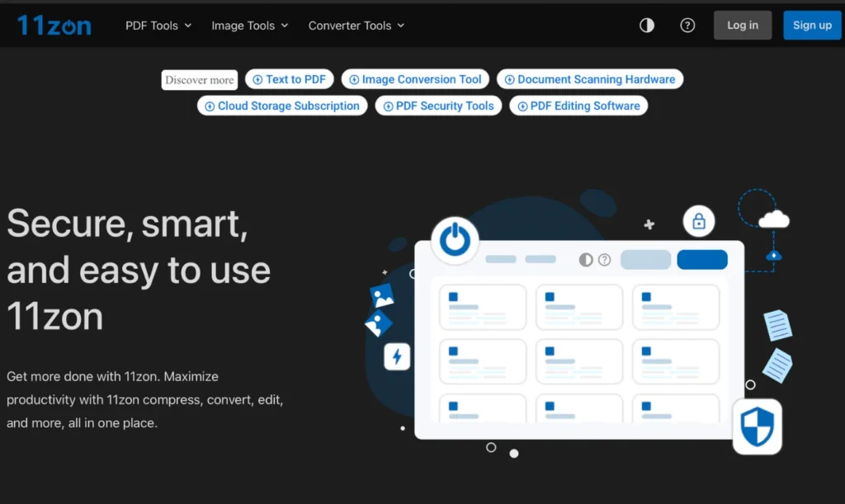Image resolution: width=845 pixels, height=504 pixels.
Task: Click the padlock icon in illustration
Action: [x=699, y=221]
